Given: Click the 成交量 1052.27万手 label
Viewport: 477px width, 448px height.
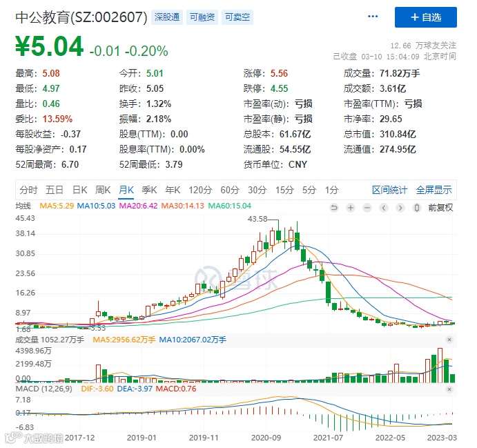Looking at the screenshot, I should coord(50,340).
